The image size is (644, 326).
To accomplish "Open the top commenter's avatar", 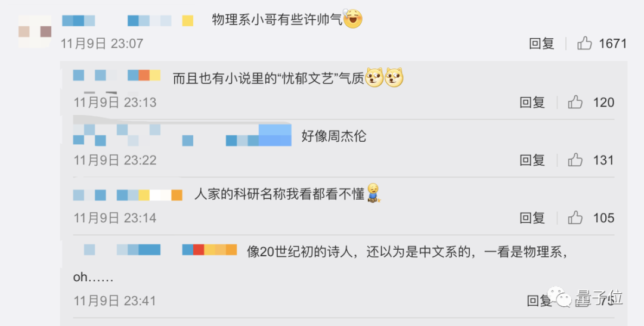I will [x=35, y=31].
